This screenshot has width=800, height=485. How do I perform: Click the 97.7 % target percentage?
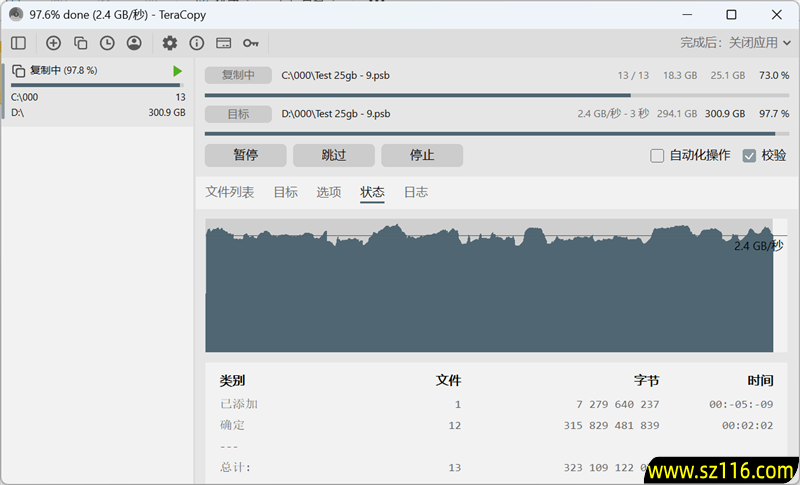click(x=774, y=114)
